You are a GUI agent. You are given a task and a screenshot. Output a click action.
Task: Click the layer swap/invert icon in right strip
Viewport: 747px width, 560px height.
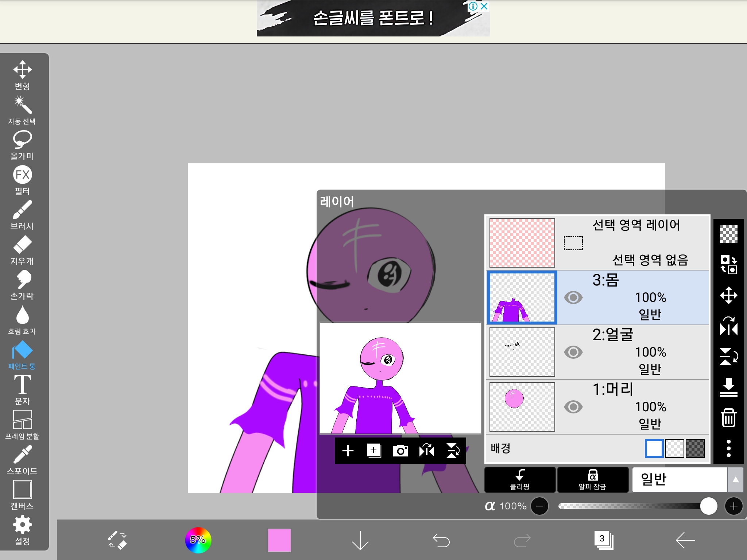729,265
